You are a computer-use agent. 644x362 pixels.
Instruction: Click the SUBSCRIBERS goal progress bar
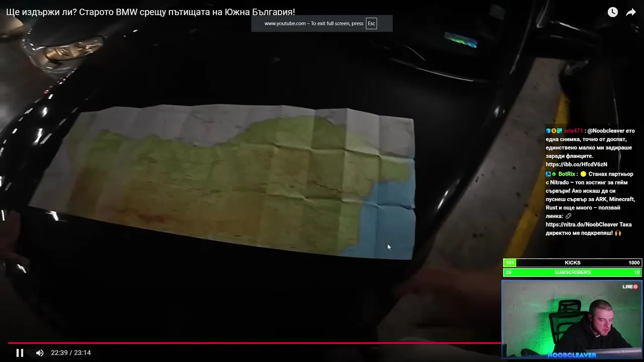(573, 272)
